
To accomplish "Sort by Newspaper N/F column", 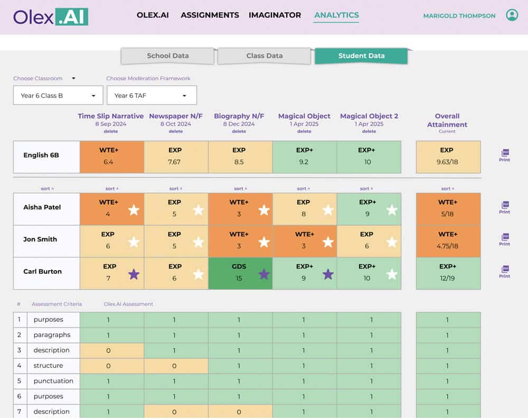I will tap(175, 189).
